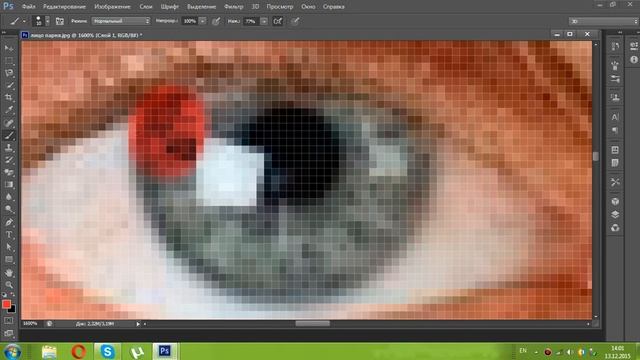This screenshot has height=360, width=640.
Task: Select the Blur tool
Action: pos(9,197)
